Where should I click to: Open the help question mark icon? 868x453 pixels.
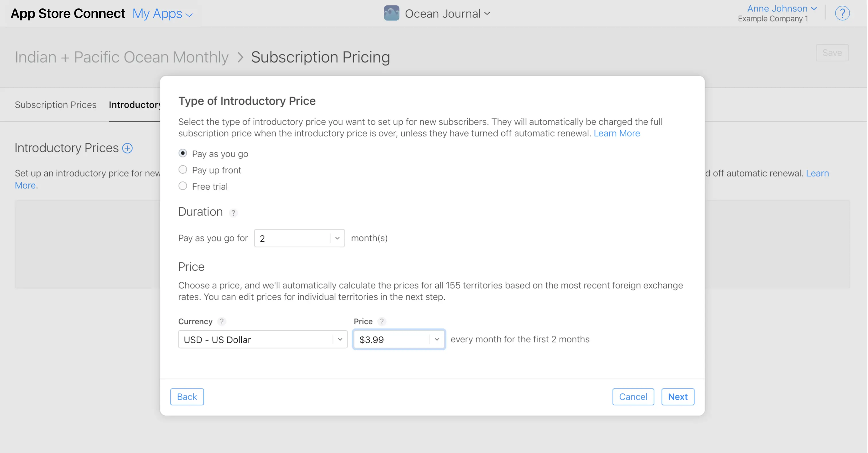coord(842,13)
